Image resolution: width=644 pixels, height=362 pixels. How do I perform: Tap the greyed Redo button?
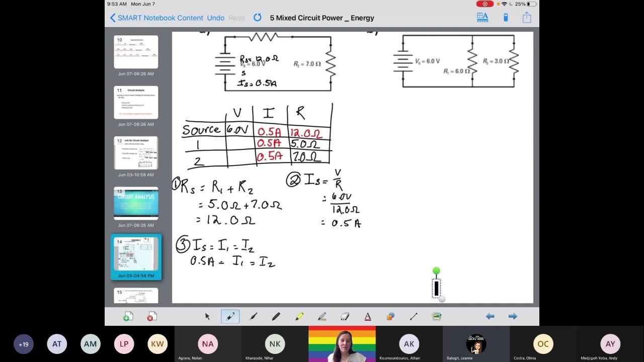236,18
